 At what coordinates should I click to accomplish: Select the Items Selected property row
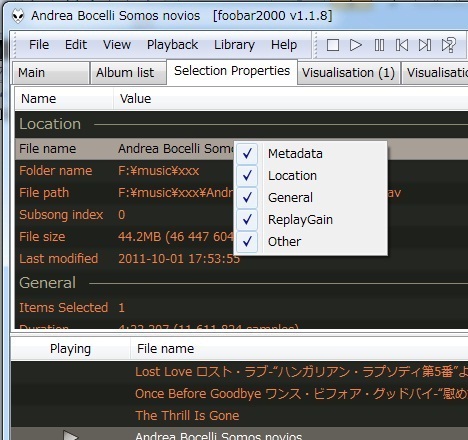point(241,307)
